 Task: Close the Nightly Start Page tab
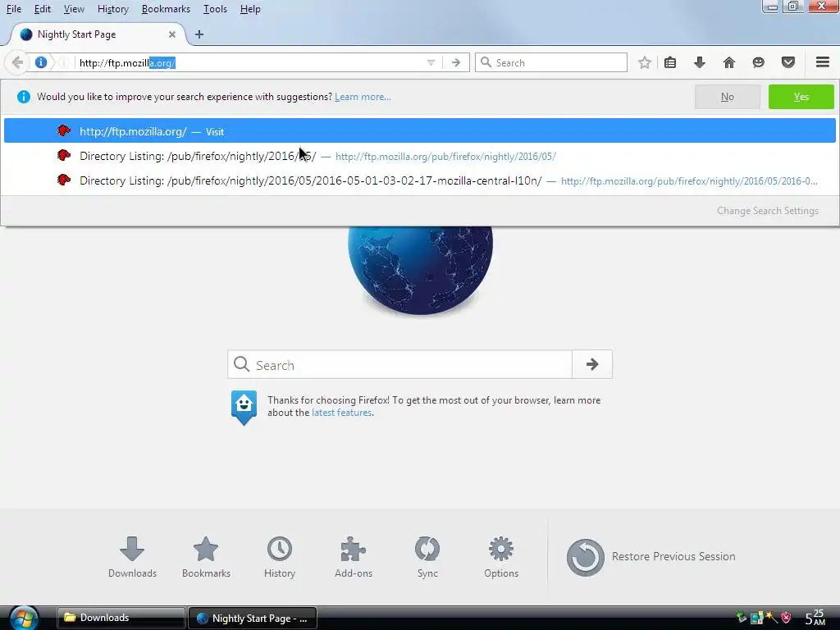click(x=172, y=34)
